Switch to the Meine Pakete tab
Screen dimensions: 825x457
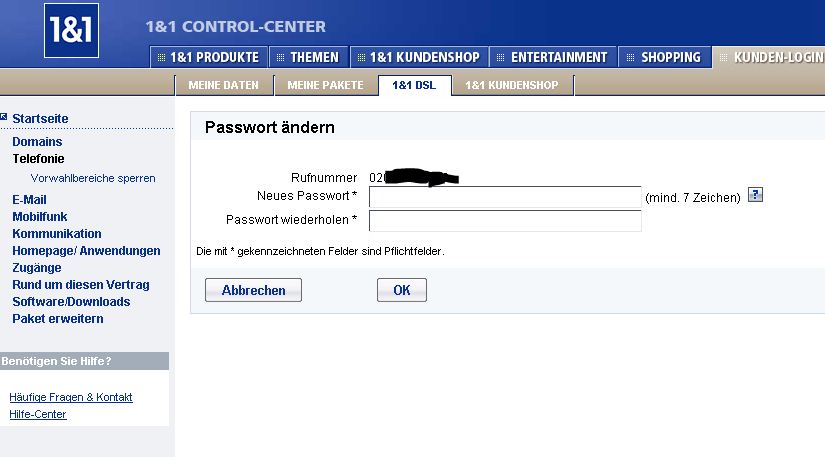point(326,85)
